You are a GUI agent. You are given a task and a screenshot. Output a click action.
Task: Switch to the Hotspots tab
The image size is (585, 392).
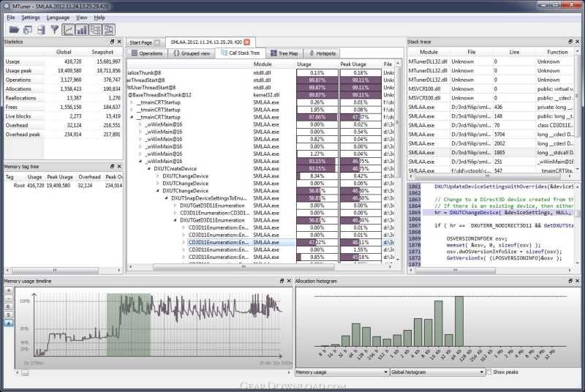coord(322,53)
